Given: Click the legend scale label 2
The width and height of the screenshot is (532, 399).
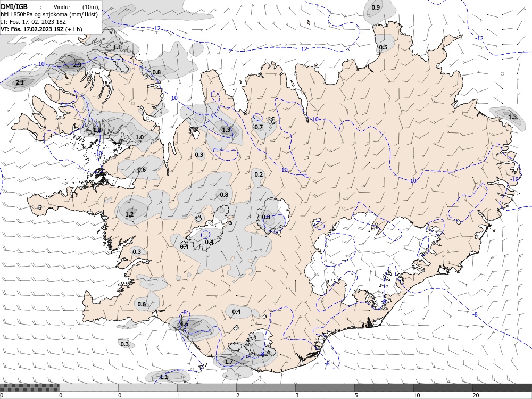Looking at the screenshot, I should click(x=238, y=395).
